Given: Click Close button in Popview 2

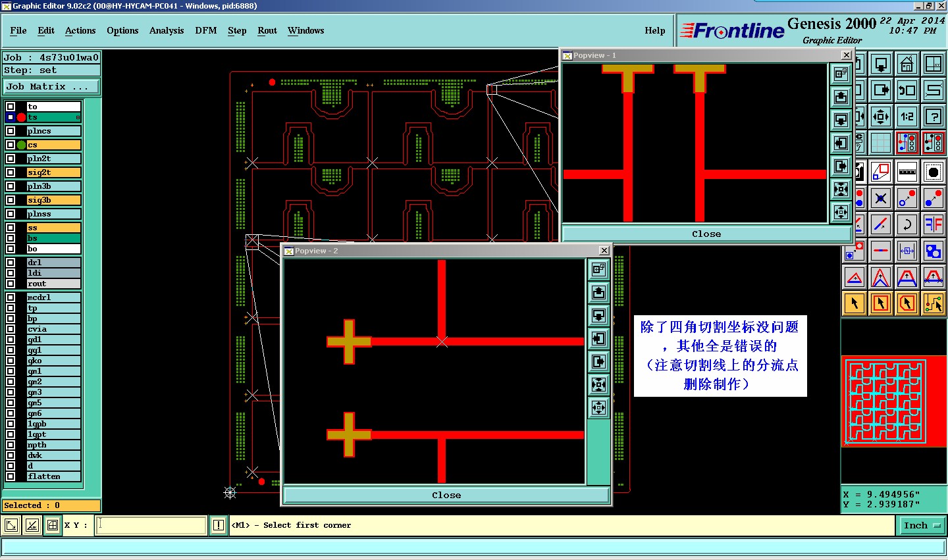Looking at the screenshot, I should (446, 495).
